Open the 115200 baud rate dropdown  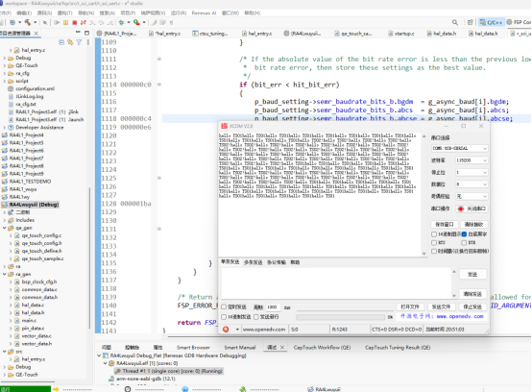(x=472, y=160)
